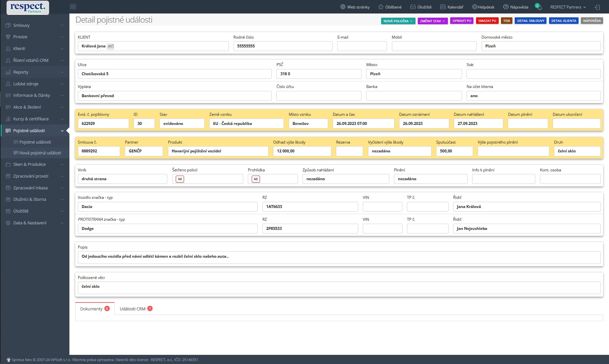Viewport: 609px width, 364px height.
Task: Open the NOVÁ POLOŽKA dropdown
Action: (x=398, y=21)
